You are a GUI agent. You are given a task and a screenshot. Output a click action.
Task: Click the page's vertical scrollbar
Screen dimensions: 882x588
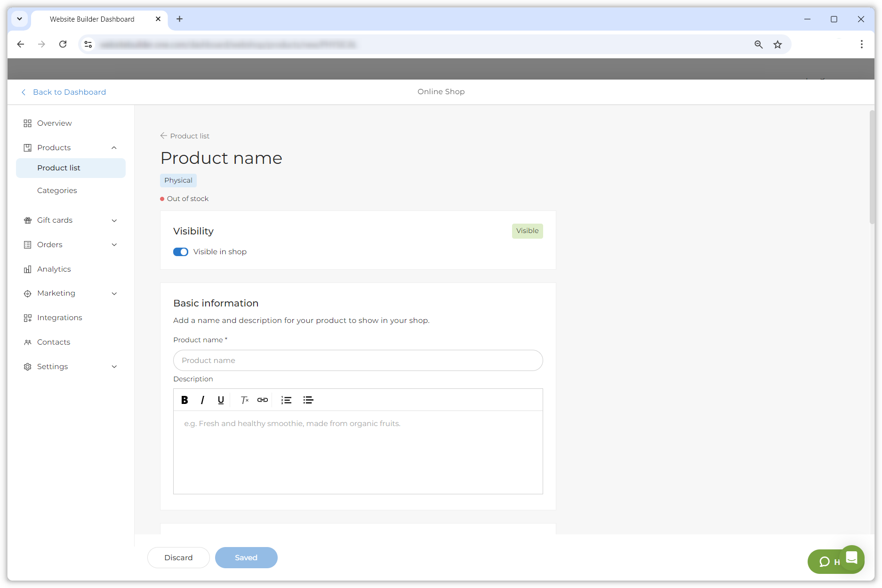tap(872, 165)
